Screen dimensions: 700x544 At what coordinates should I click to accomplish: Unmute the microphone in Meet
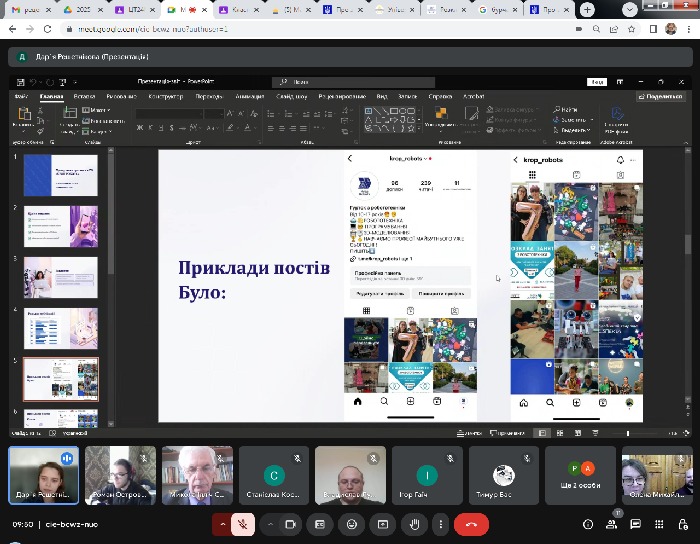click(243, 523)
